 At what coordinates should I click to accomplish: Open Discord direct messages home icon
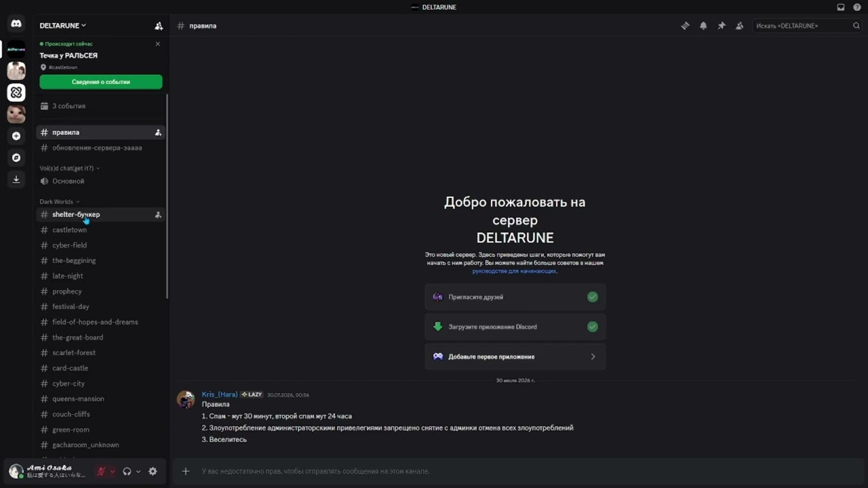click(x=16, y=24)
